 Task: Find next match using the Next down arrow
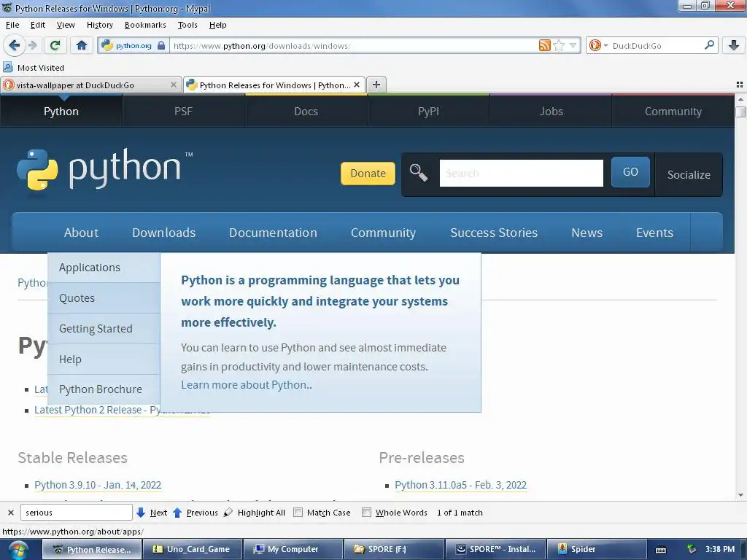152,513
